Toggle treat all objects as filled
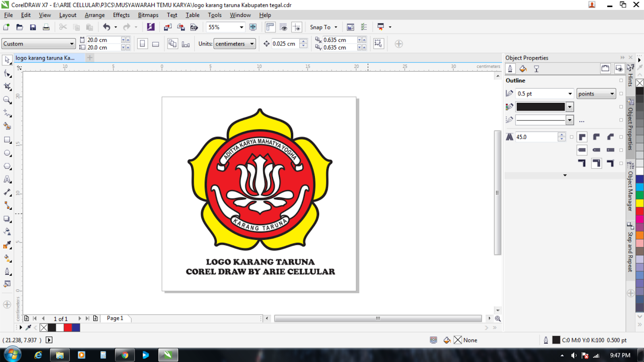644x362 pixels. point(378,43)
